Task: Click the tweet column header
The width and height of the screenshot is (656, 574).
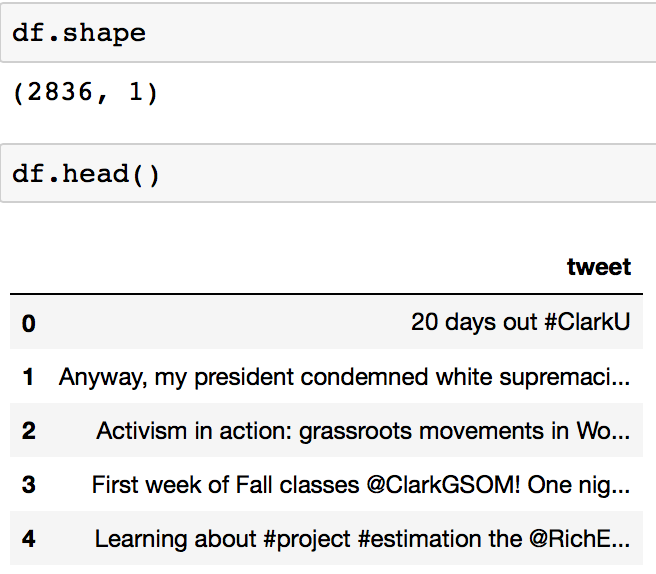Action: click(599, 266)
